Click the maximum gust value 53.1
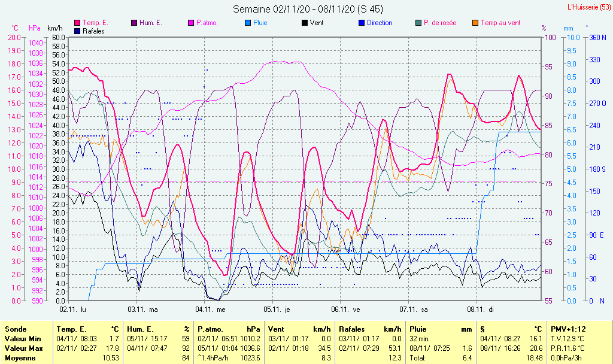This screenshot has height=364, width=613. coord(395,348)
